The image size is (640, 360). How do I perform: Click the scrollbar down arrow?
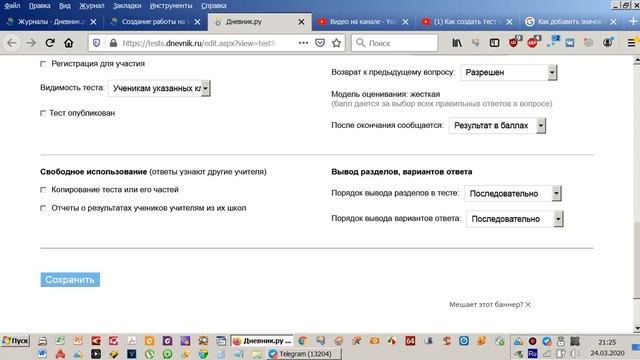636,328
